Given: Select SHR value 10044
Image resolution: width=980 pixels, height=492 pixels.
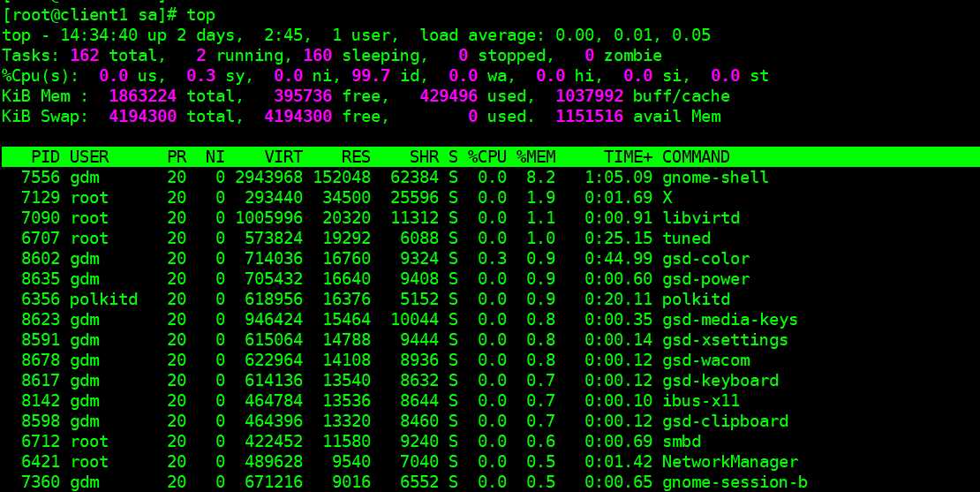Looking at the screenshot, I should click(x=414, y=320).
